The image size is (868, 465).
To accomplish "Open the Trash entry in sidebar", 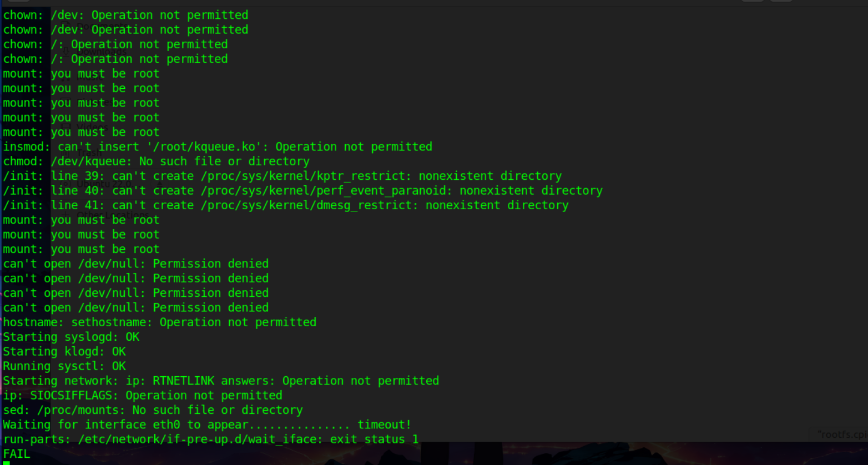I will (89, 153).
